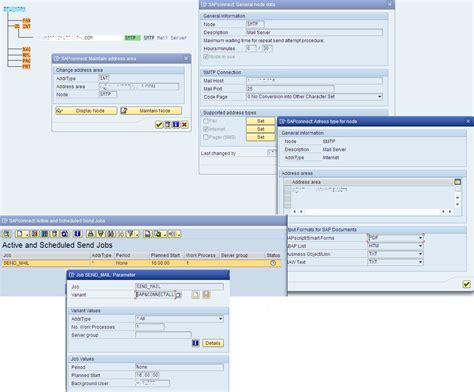The height and width of the screenshot is (392, 474).
Task: Click the green checkmark in Address type for node dialog
Action: point(467,284)
